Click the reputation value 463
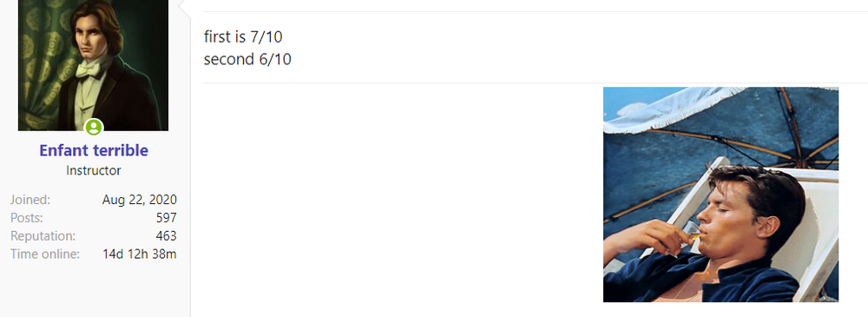This screenshot has width=868, height=317. tap(166, 236)
